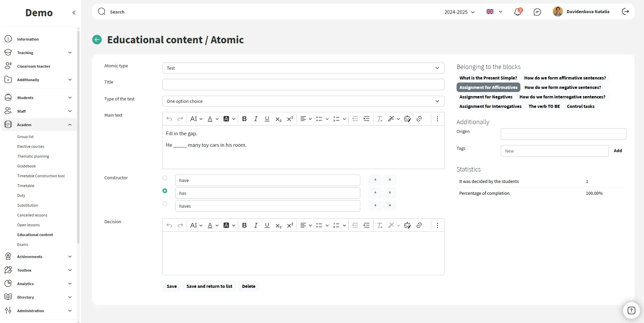Screen dimensions: 644x323
Task: Click Save and return to list
Action: [209, 286]
